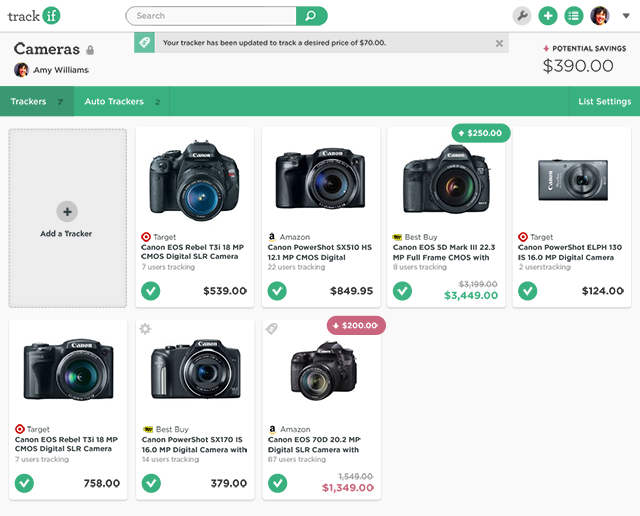This screenshot has width=640, height=516.
Task: Open the PowerShot SX170 IS camera image
Action: click(x=196, y=369)
